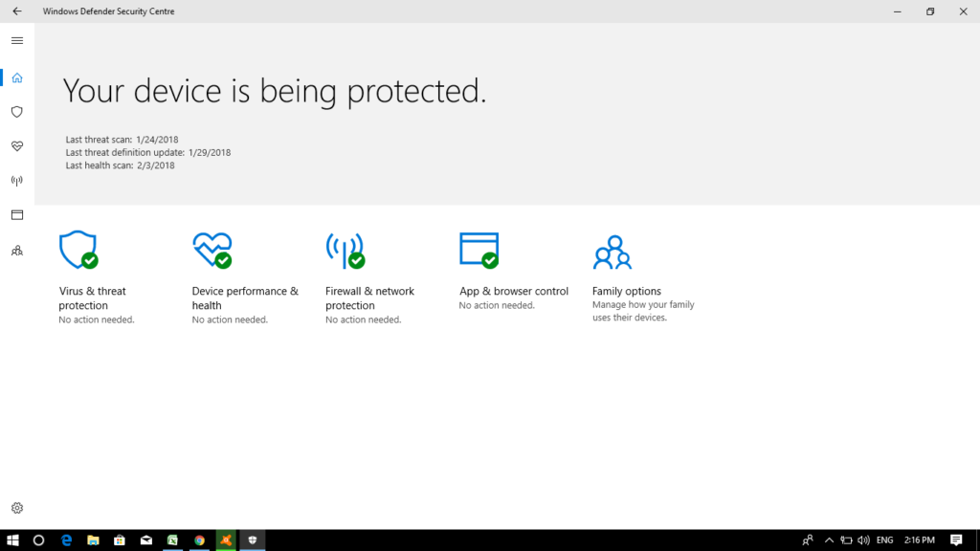Open App & browser control link
980x551 pixels.
coord(514,291)
